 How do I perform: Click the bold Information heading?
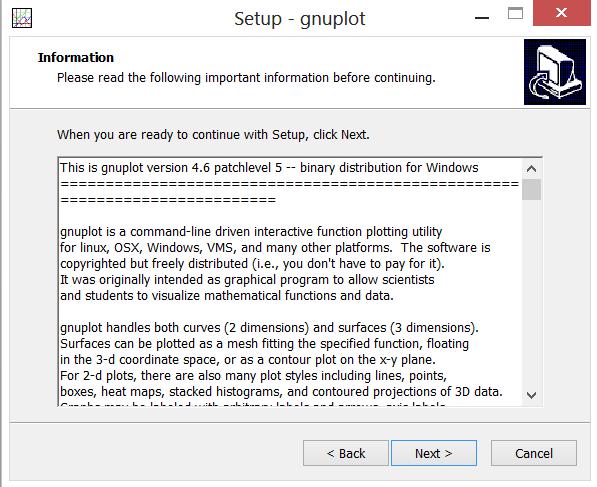coord(76,57)
